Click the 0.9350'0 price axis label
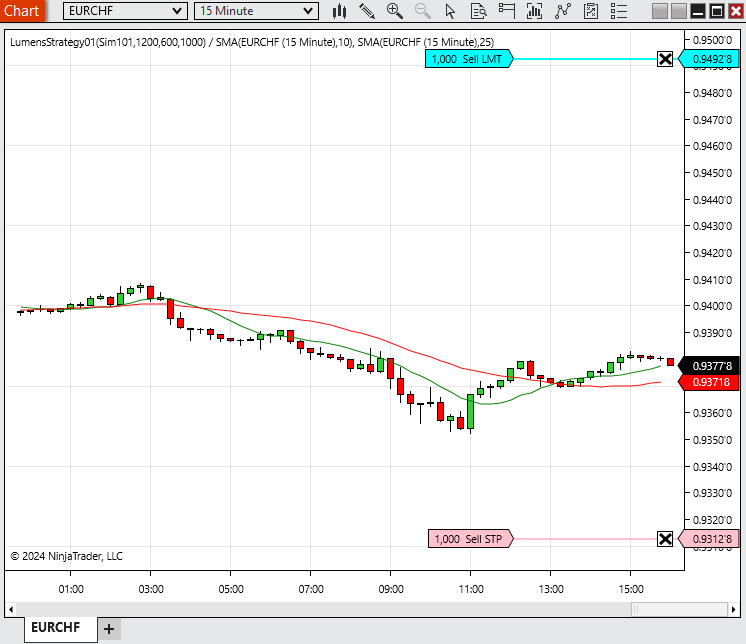 click(712, 439)
